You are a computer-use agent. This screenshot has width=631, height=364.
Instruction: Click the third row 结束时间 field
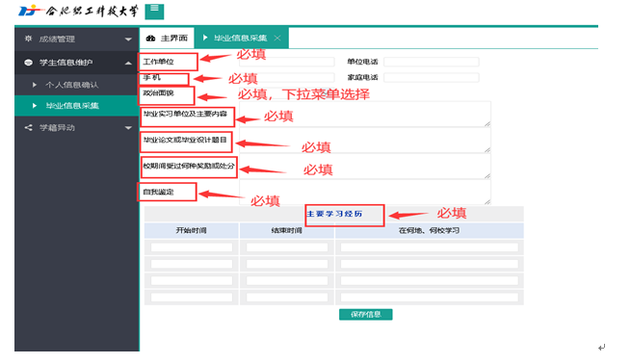click(287, 281)
